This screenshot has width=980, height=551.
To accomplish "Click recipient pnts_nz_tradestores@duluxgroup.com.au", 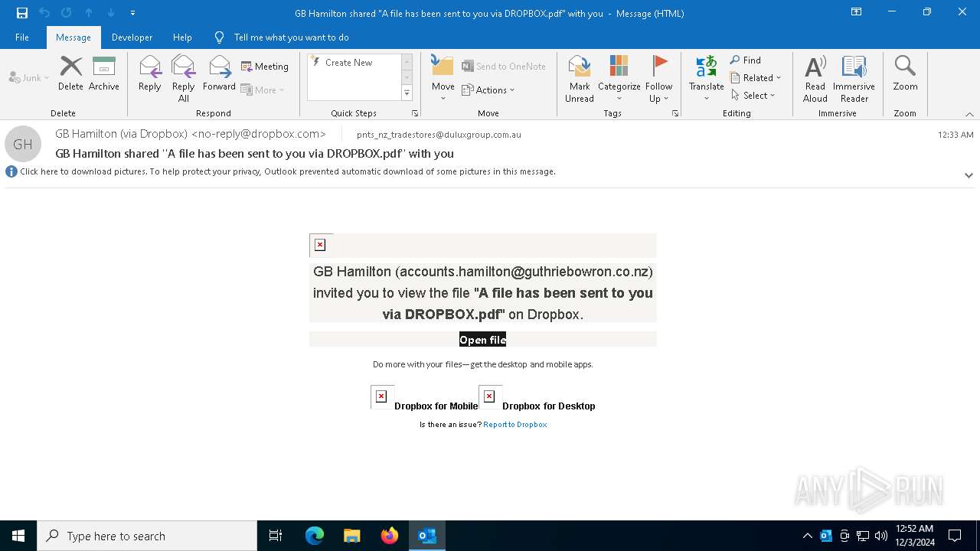I will (x=439, y=135).
